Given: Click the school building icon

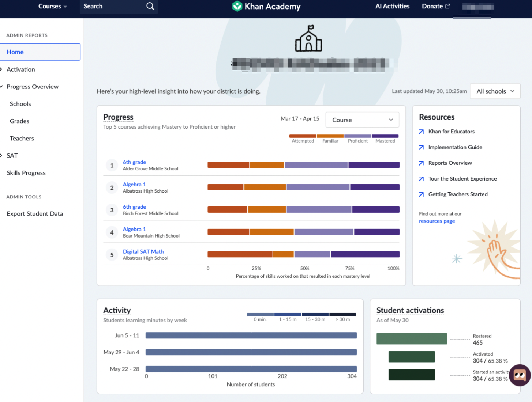Looking at the screenshot, I should [308, 38].
